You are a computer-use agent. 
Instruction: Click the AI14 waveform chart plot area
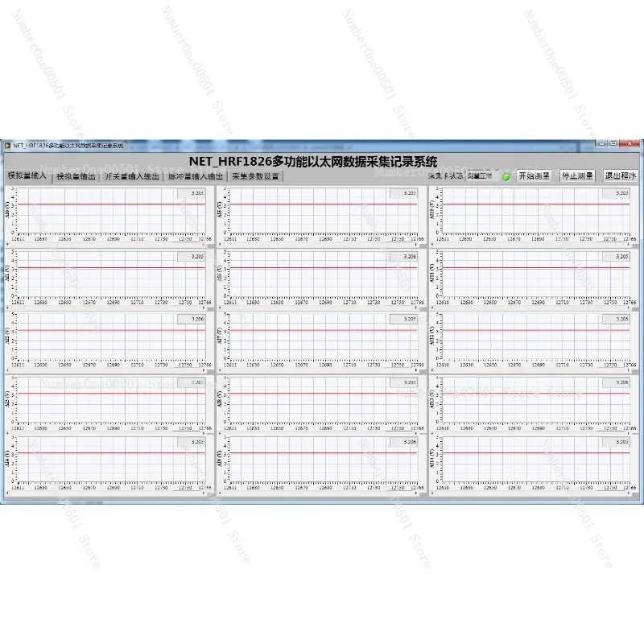pyautogui.click(x=535, y=459)
